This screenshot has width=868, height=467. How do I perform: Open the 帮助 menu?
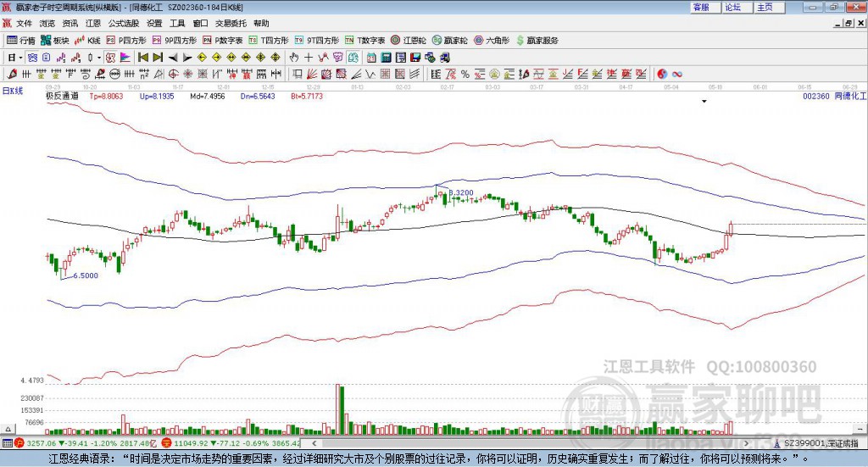[261, 23]
